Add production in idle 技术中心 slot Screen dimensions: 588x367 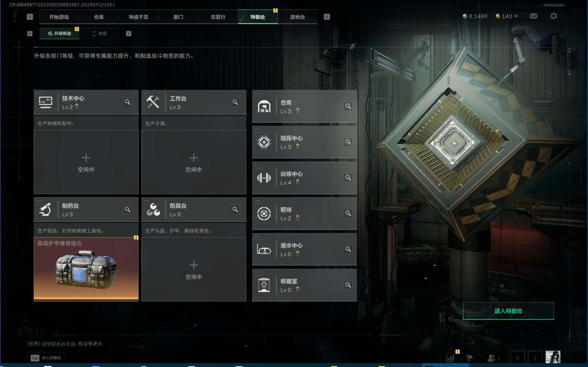click(x=86, y=162)
